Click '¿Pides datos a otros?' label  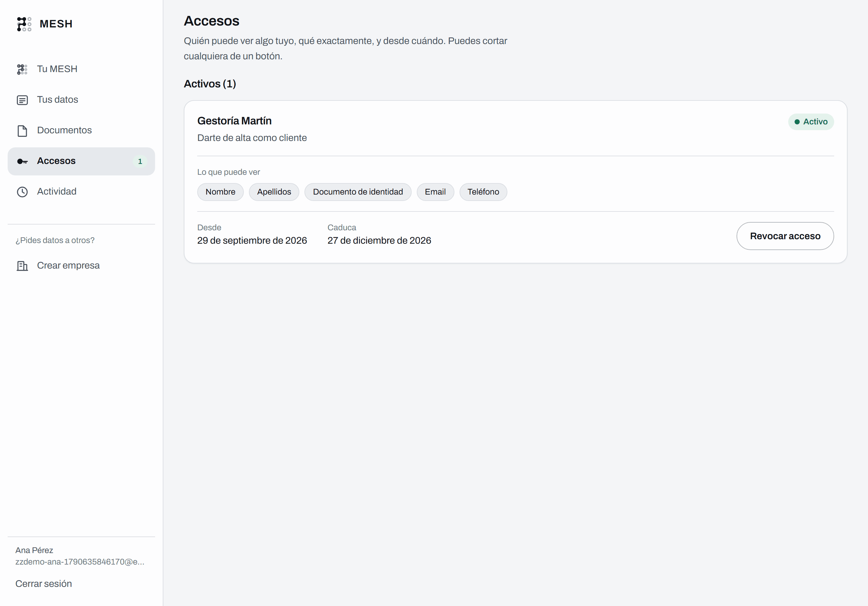tap(55, 240)
